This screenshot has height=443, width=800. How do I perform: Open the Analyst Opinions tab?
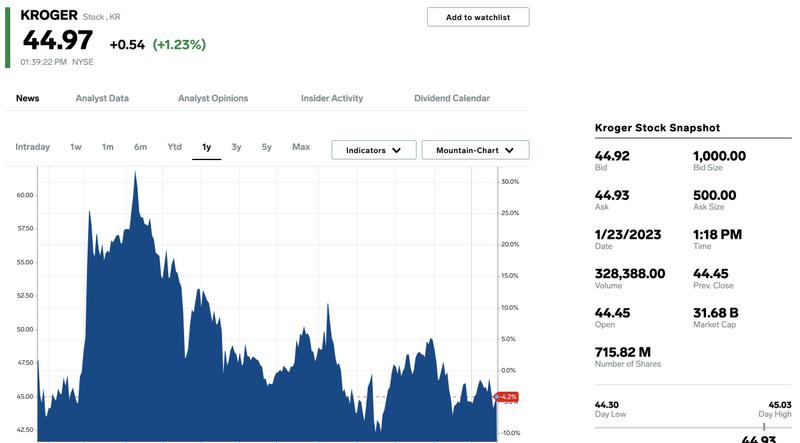(213, 98)
